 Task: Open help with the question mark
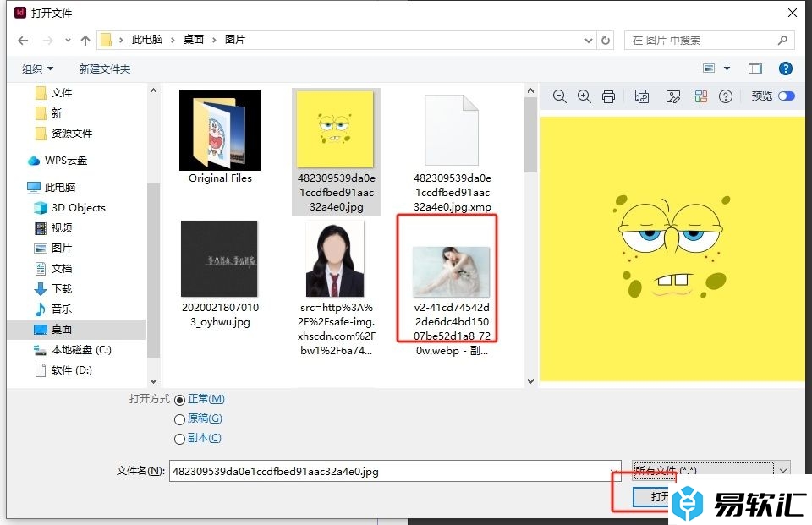point(786,68)
